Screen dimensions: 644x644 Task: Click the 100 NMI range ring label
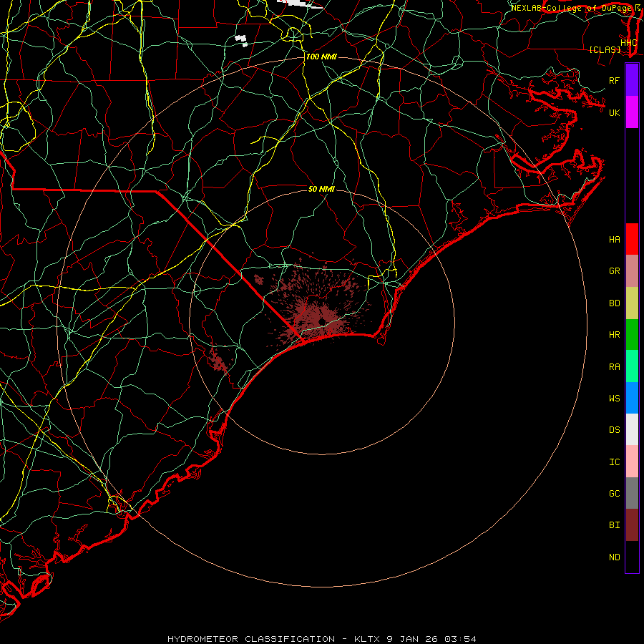[x=321, y=57]
